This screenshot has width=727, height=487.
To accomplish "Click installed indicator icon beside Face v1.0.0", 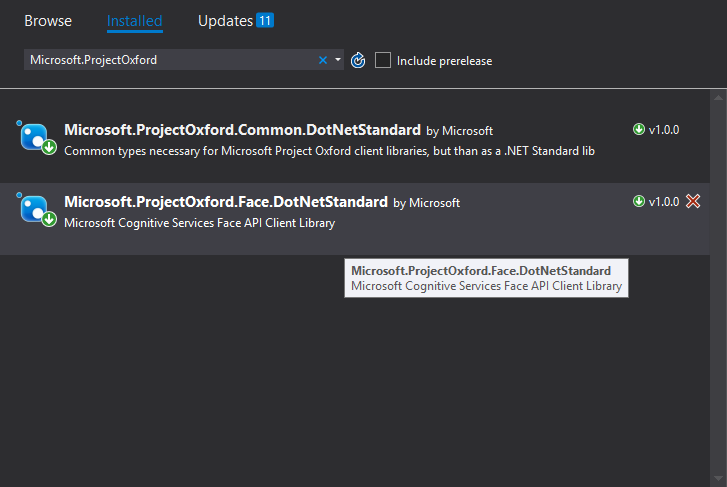I will (x=639, y=201).
